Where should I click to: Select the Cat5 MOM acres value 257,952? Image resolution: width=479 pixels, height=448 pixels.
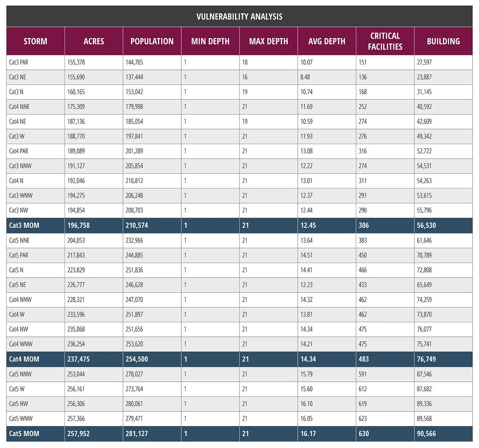79,434
